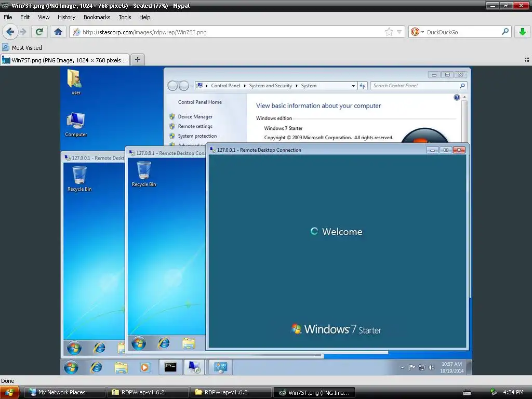
Task: Click Remote Desktop Connection icon on host taskbar
Action: point(194,367)
